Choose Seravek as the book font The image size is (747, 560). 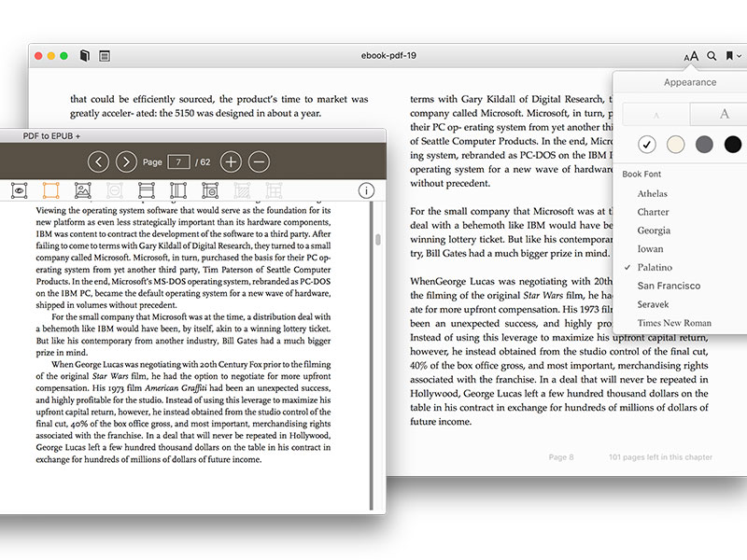click(x=653, y=304)
